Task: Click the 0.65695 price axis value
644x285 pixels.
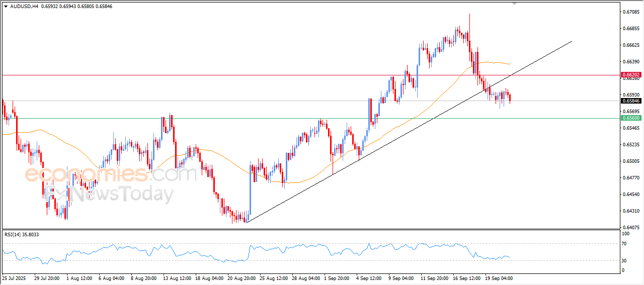Action: tap(631, 111)
